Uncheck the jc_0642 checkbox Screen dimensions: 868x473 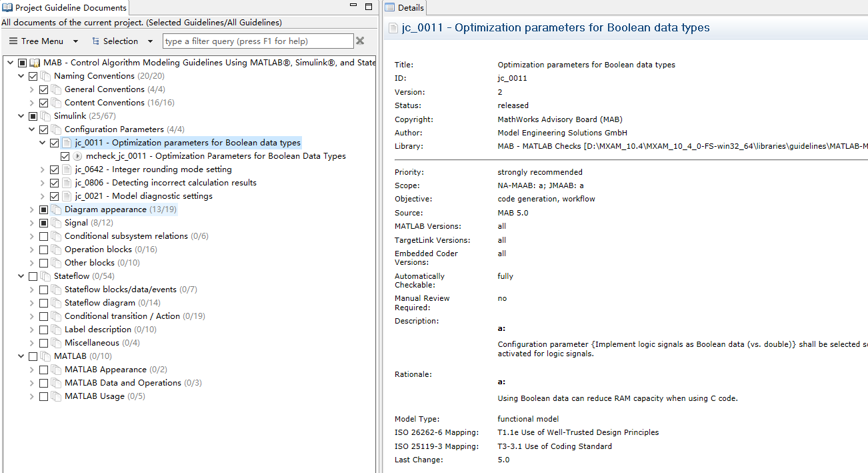pyautogui.click(x=55, y=169)
